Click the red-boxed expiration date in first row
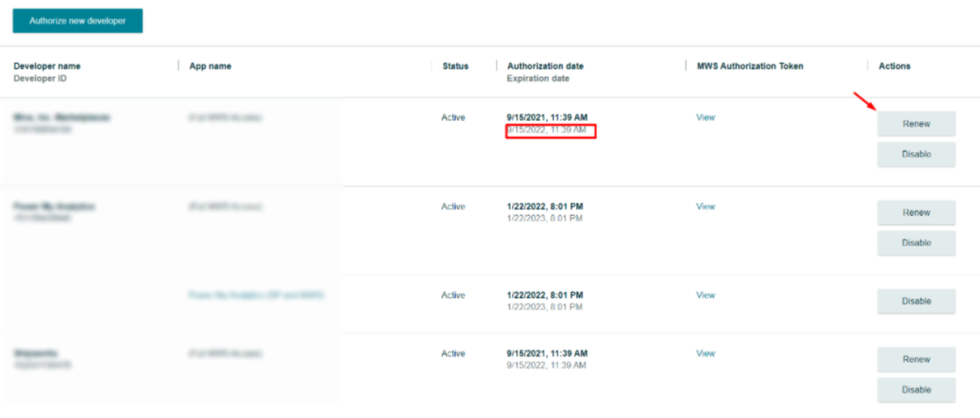Viewport: 980px width, 418px height. (551, 130)
